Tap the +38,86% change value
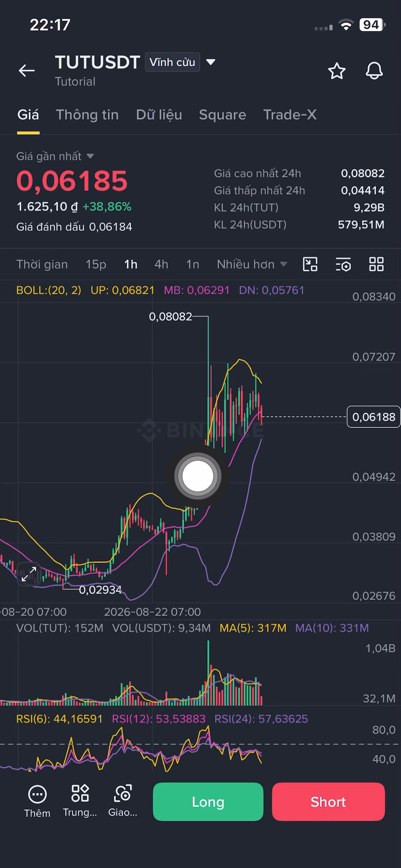Screen dimensions: 401x868 coord(107,207)
